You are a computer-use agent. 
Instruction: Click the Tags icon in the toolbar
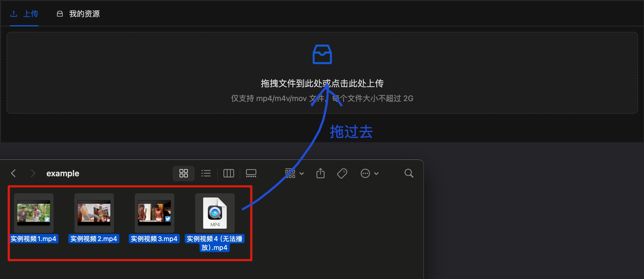[x=342, y=173]
